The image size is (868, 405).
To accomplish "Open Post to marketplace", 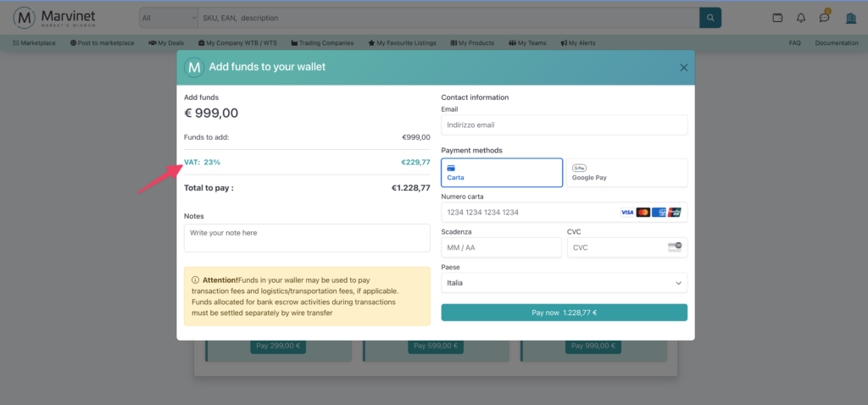I will 103,43.
